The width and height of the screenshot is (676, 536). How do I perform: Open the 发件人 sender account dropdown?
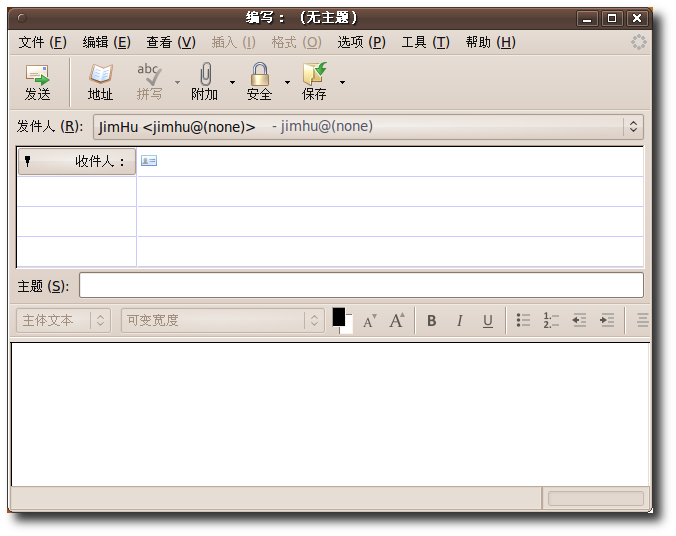tap(368, 127)
